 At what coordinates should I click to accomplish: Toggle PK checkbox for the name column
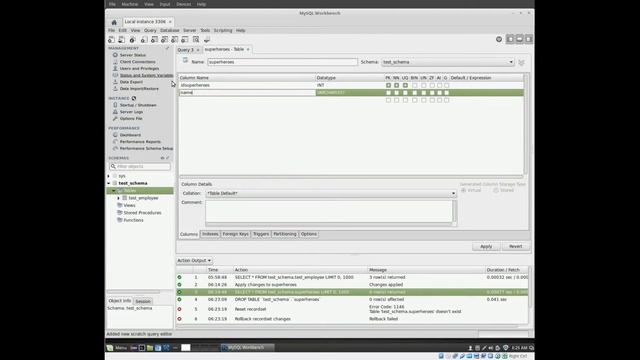pyautogui.click(x=388, y=93)
